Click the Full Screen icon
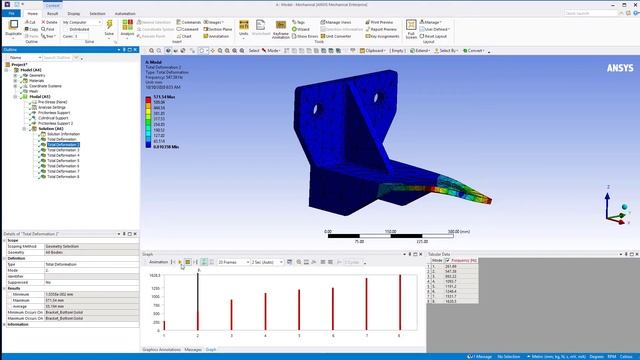 411,25
